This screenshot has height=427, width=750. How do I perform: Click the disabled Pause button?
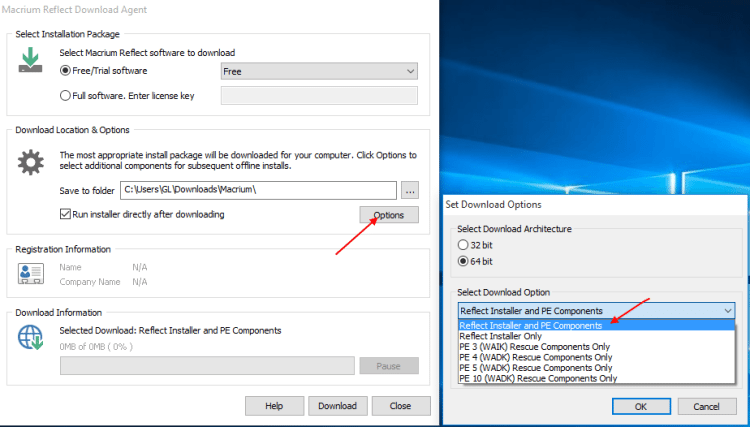[x=388, y=366]
